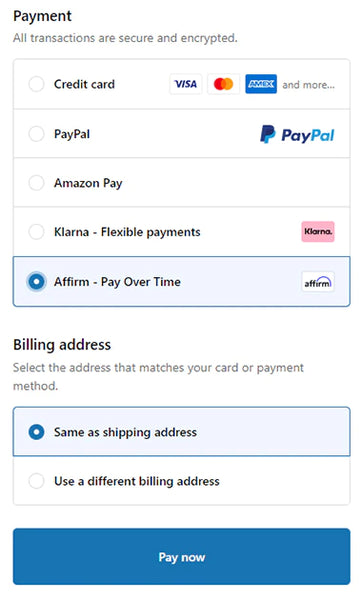Viewport: 362px width, 600px height.
Task: Click the Pay now button
Action: pyautogui.click(x=181, y=556)
